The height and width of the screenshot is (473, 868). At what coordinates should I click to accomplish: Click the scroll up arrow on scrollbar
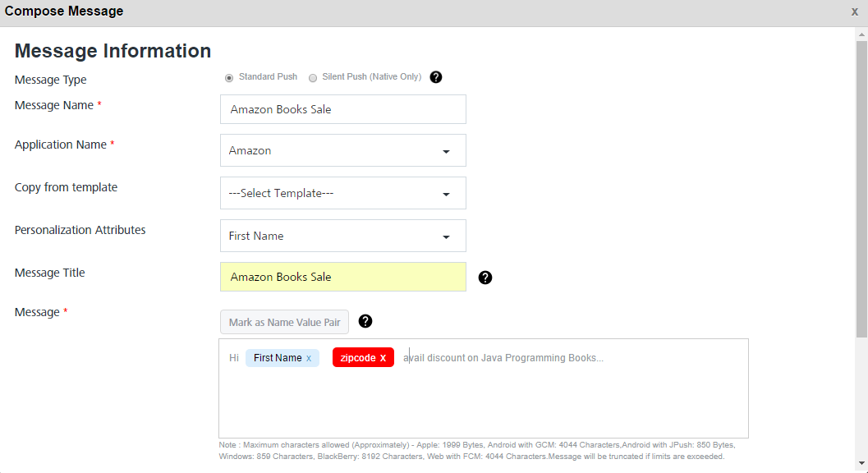coord(861,34)
